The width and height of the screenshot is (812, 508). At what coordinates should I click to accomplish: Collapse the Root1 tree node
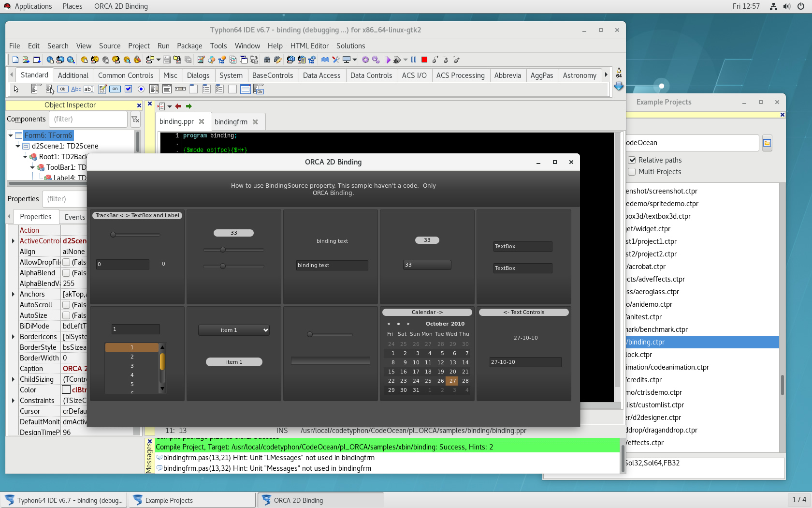click(25, 157)
